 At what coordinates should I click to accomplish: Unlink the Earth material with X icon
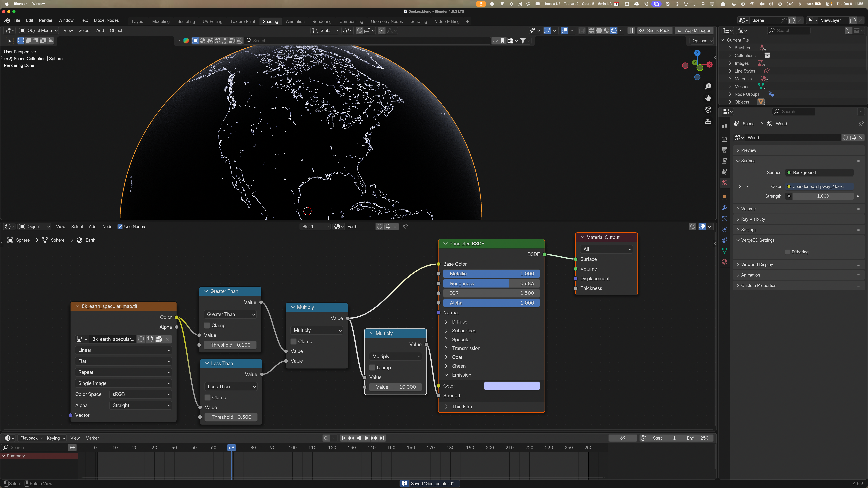coord(395,227)
